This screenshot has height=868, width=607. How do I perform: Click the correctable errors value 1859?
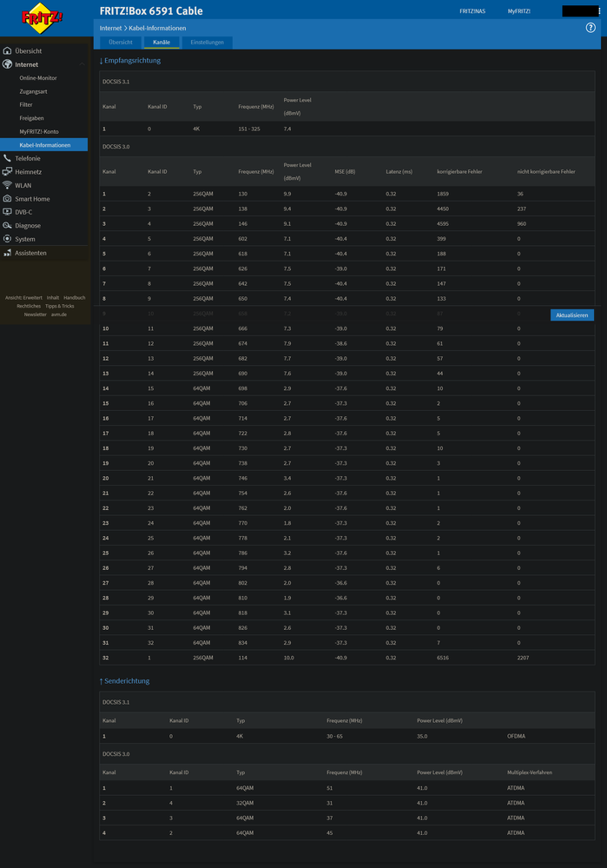pyautogui.click(x=443, y=194)
